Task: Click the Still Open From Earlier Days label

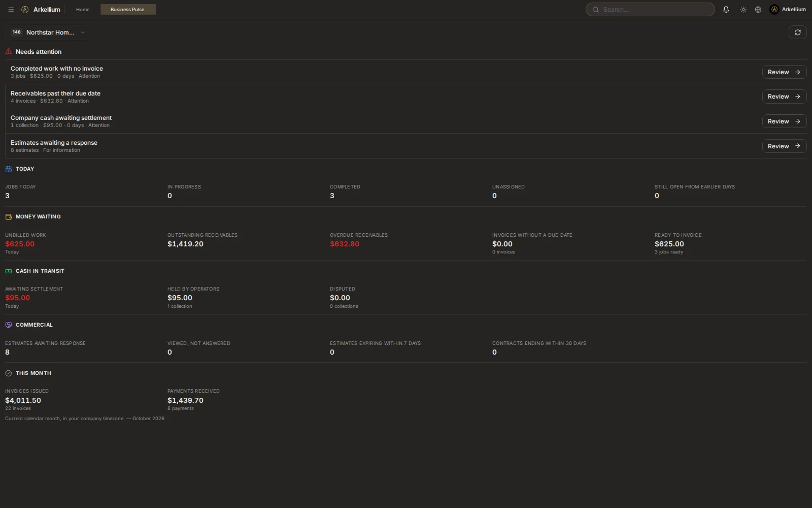Action: [695, 187]
